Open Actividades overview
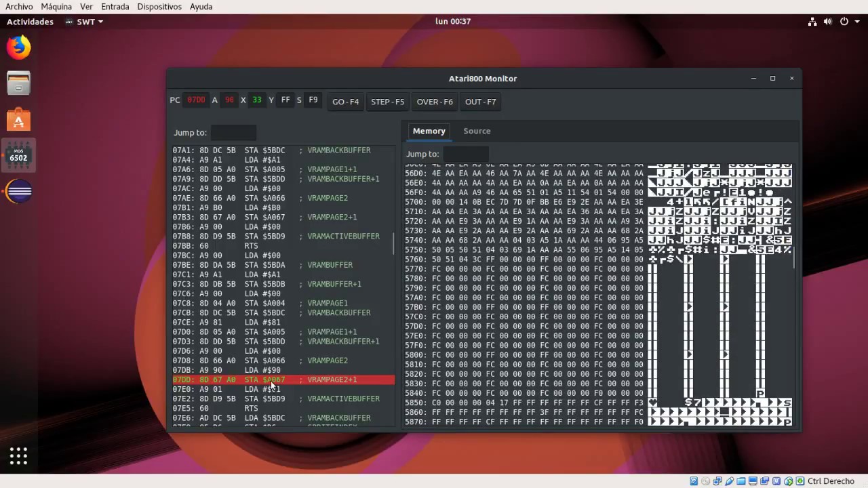The image size is (868, 488). (x=30, y=22)
